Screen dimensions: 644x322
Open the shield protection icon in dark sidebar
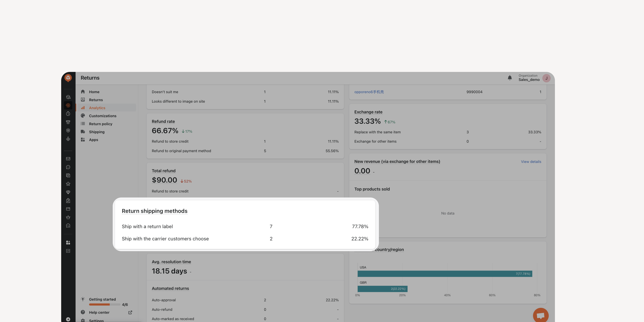[x=68, y=131]
